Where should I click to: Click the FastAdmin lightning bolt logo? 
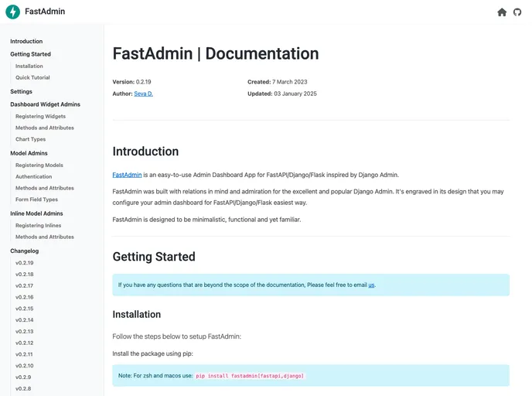click(x=13, y=12)
